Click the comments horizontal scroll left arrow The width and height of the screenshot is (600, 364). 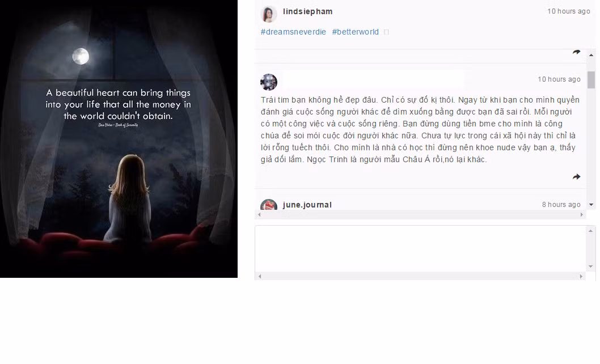point(259,215)
